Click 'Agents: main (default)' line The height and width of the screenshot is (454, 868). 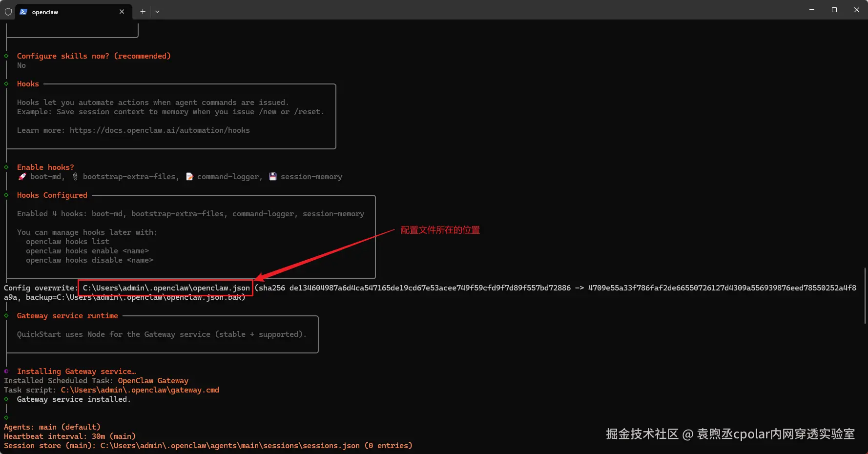click(x=52, y=427)
